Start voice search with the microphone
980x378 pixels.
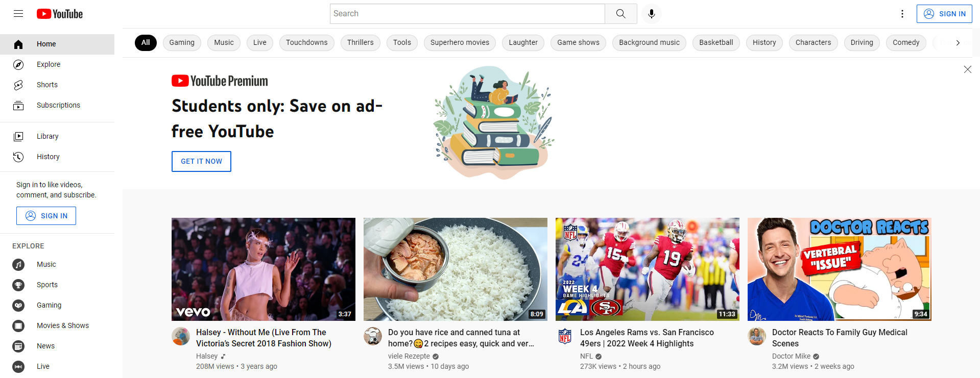click(652, 14)
